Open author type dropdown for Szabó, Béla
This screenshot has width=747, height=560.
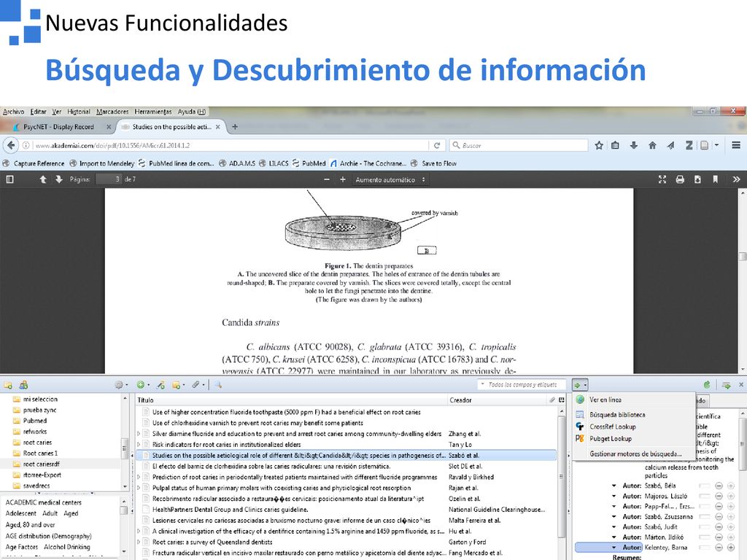[x=614, y=486]
